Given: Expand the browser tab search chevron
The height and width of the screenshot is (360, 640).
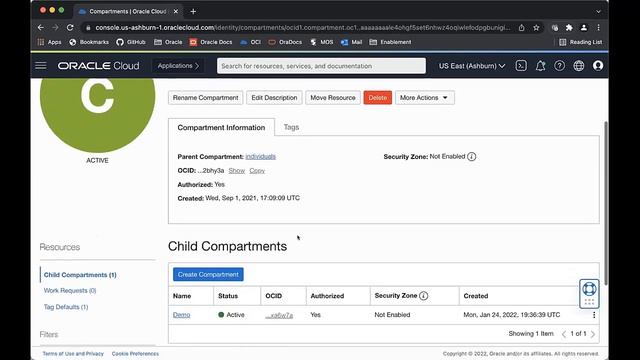Looking at the screenshot, I should coord(598,11).
